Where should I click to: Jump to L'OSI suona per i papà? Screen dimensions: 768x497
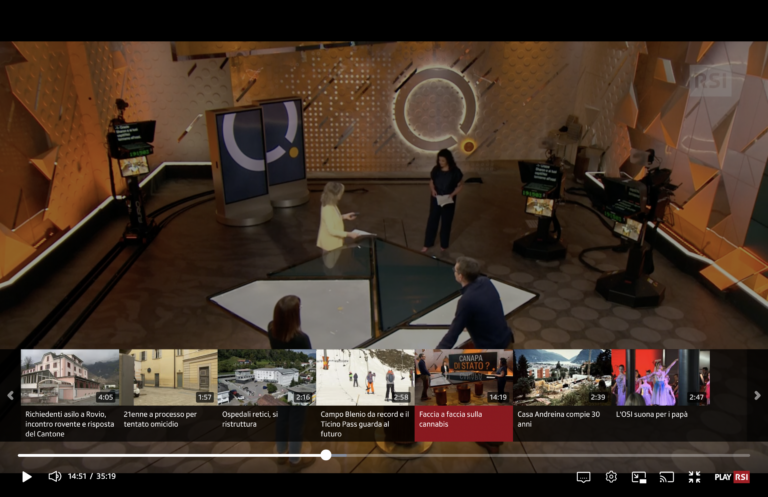660,377
